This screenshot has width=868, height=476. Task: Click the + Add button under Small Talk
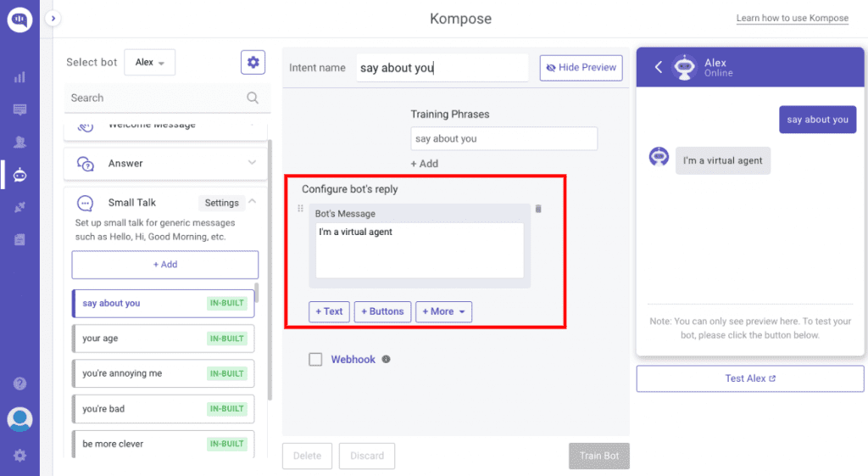pyautogui.click(x=165, y=265)
